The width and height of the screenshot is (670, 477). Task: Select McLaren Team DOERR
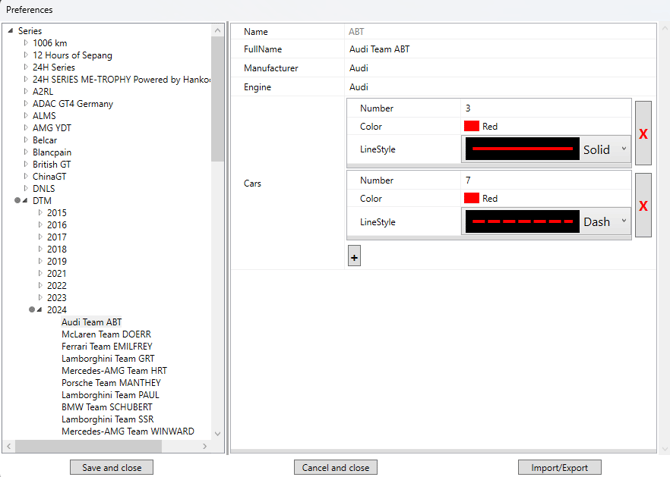pyautogui.click(x=106, y=334)
